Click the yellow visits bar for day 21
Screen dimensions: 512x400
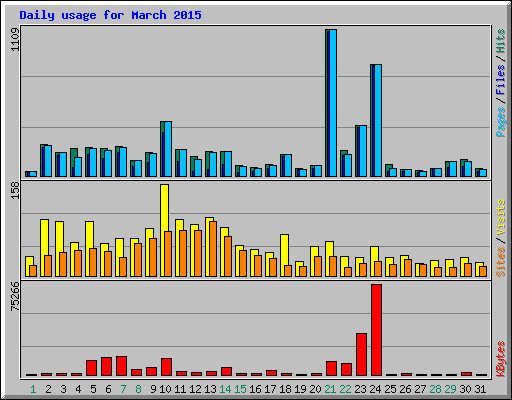coord(329,259)
